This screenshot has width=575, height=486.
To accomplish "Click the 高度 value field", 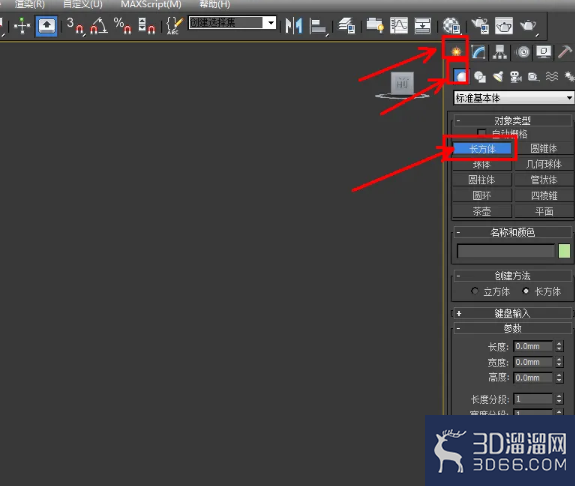I will click(533, 378).
